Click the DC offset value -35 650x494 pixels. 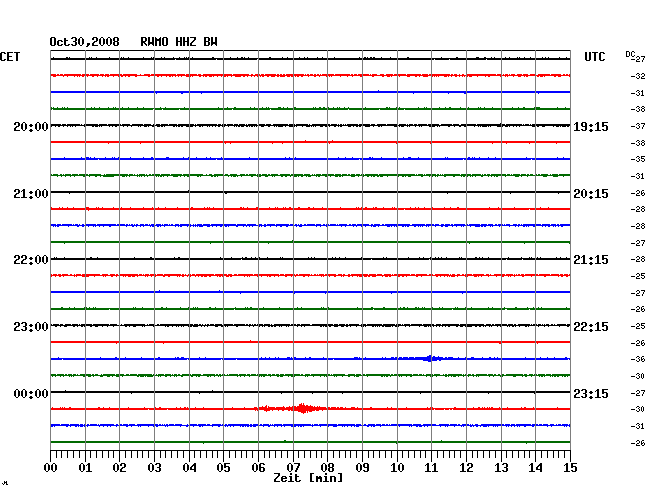[x=638, y=159]
